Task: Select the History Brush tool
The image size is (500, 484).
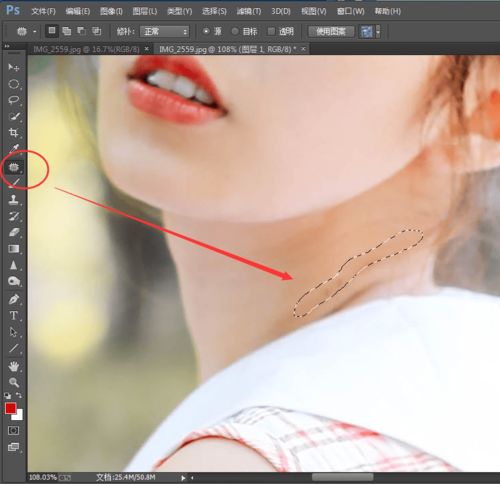Action: [14, 216]
